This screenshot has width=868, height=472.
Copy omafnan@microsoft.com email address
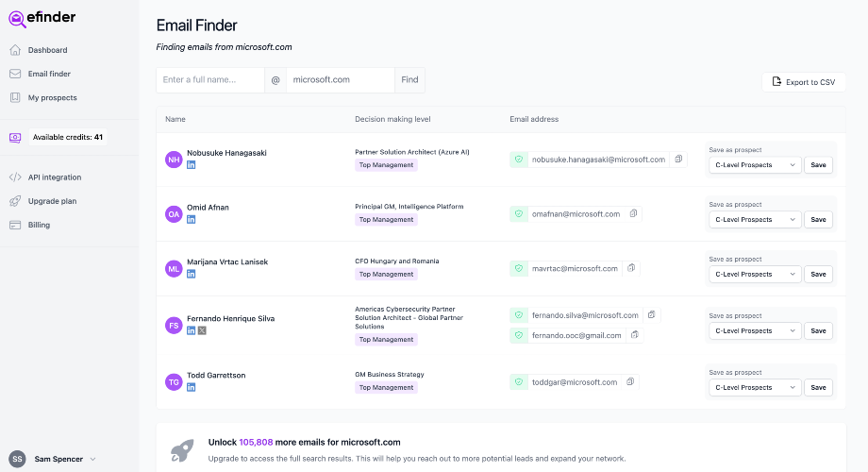tap(633, 213)
